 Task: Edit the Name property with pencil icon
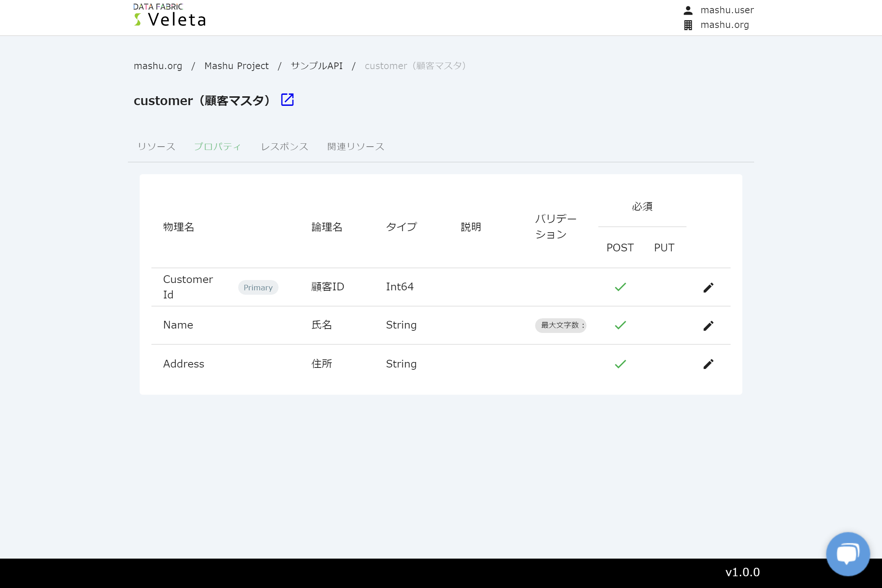click(708, 326)
